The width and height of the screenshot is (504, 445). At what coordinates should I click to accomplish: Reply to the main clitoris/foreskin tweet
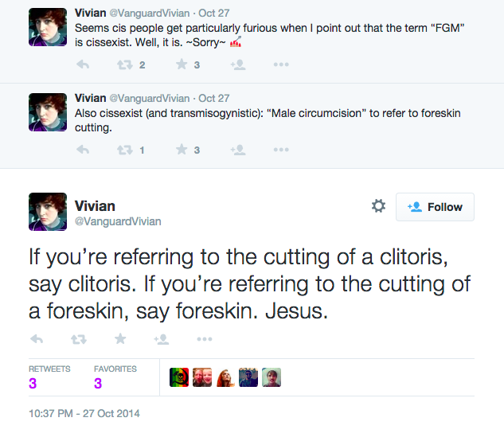tap(37, 338)
